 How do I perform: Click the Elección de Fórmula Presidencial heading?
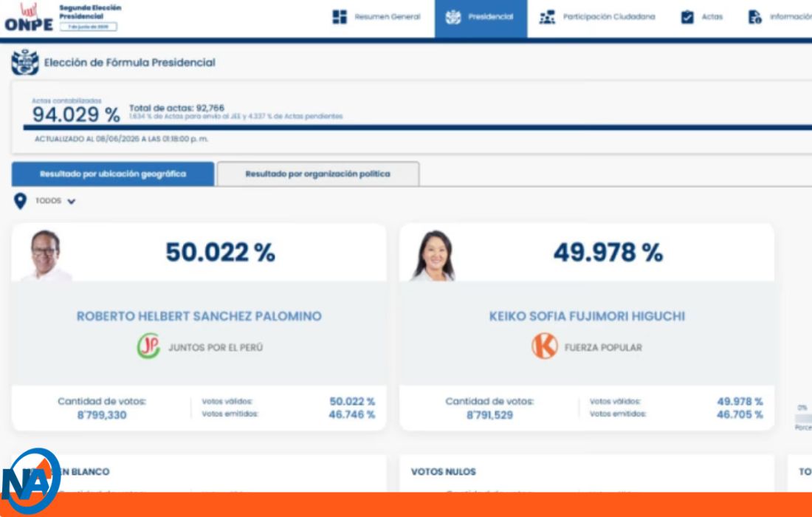click(129, 63)
